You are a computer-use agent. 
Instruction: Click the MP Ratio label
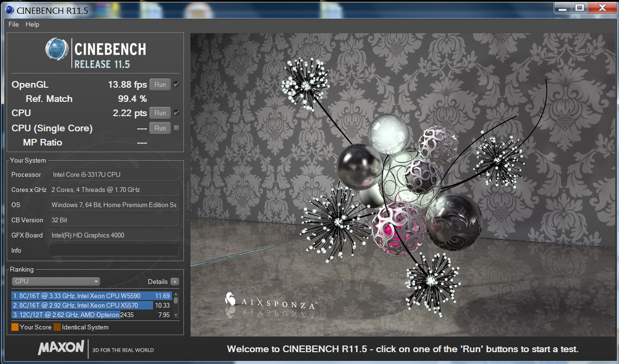coord(43,142)
